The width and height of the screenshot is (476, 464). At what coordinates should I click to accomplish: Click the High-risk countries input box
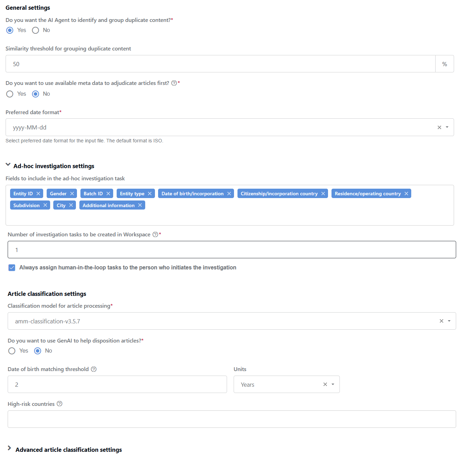[x=232, y=419]
